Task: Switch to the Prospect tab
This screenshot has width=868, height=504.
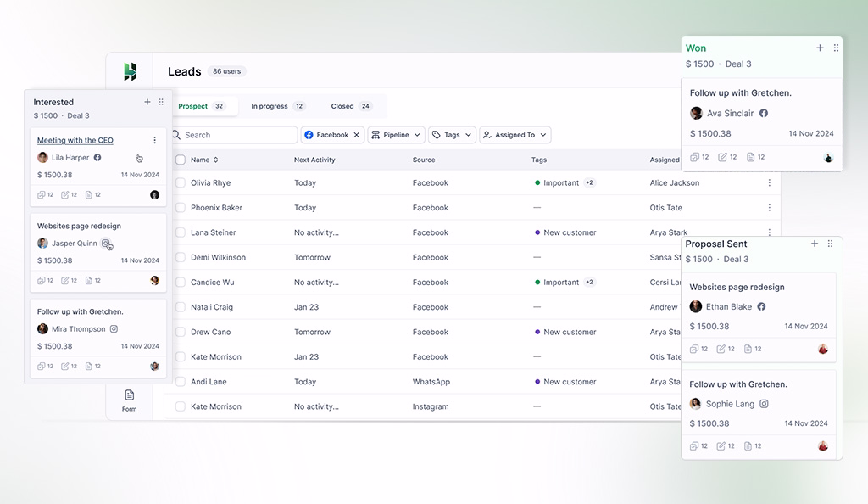Action: point(202,106)
